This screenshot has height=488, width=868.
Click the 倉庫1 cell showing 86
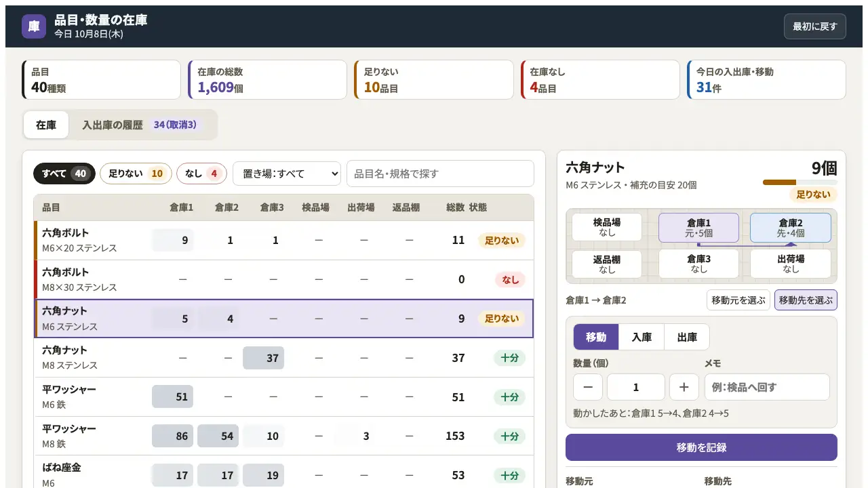coord(172,436)
